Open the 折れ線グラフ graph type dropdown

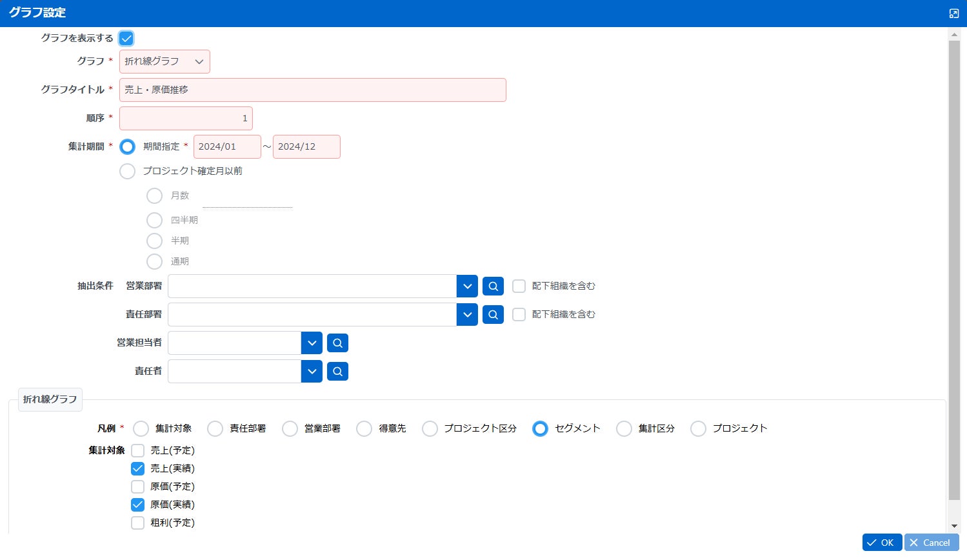(164, 62)
